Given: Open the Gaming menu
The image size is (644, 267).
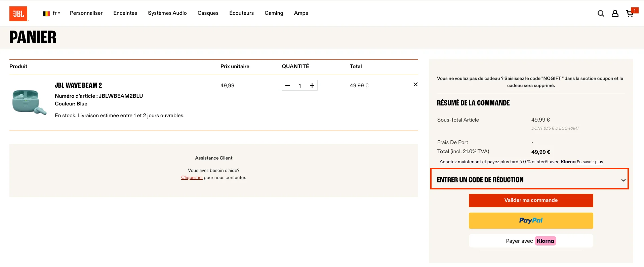Looking at the screenshot, I should pyautogui.click(x=274, y=13).
